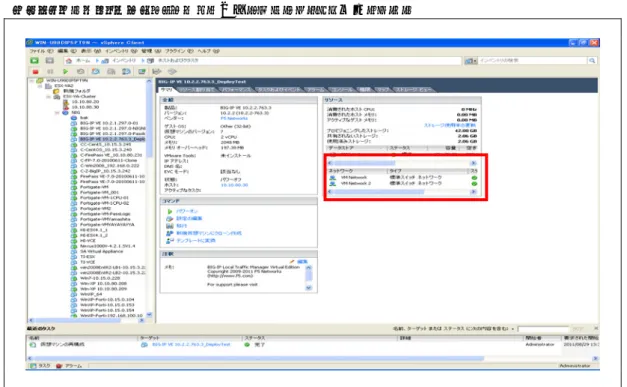Image resolution: width=627 pixels, height=387 pixels.
Task: Click the Tasks icon in the status bar
Action: point(34,366)
